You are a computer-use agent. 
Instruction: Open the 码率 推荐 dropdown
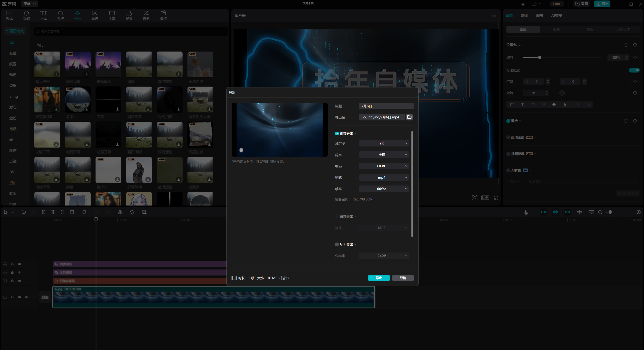[x=384, y=155]
